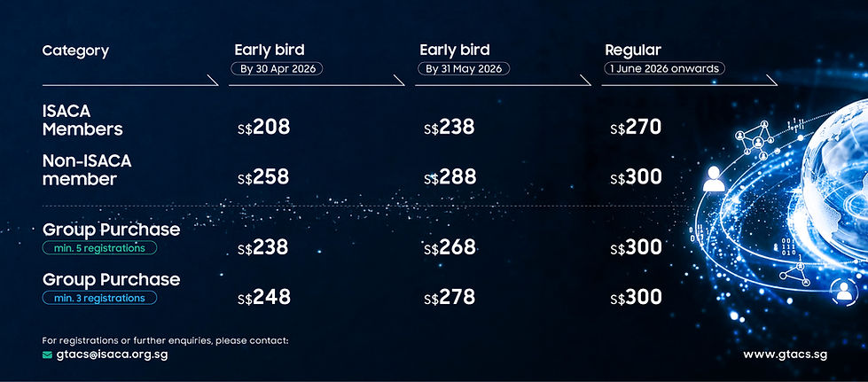Click the gtacs@isaca.org.sg email address
This screenshot has height=382, width=868.
coord(112,355)
